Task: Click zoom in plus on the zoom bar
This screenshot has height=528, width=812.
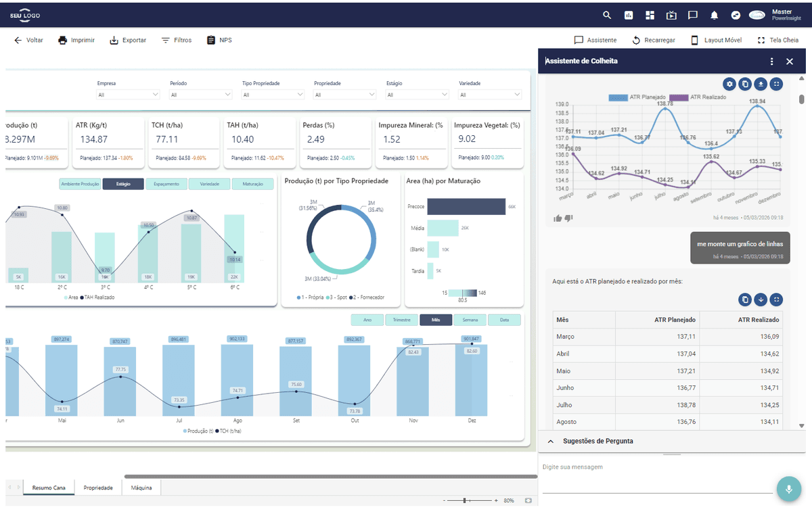Action: (x=496, y=500)
